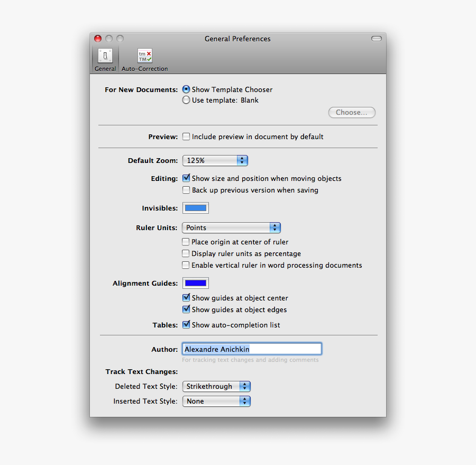Viewport: 476px width, 465px height.
Task: Select Use template: Blank option
Action: (186, 100)
